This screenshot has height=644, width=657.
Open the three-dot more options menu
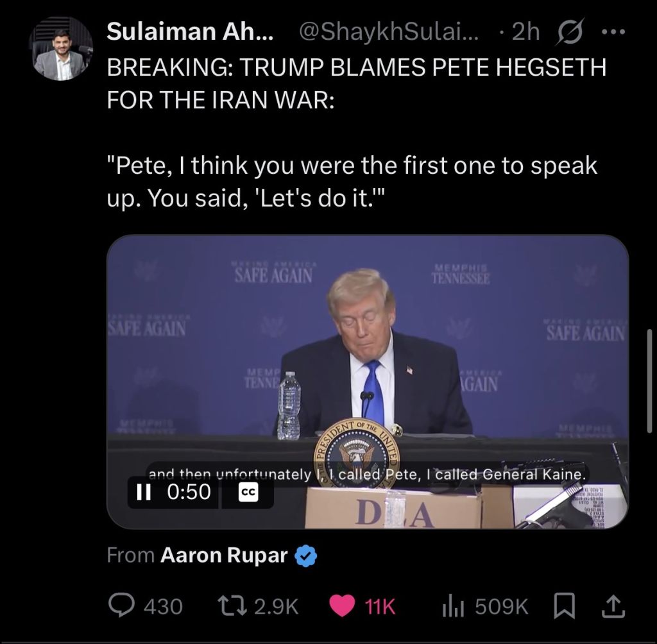(613, 31)
